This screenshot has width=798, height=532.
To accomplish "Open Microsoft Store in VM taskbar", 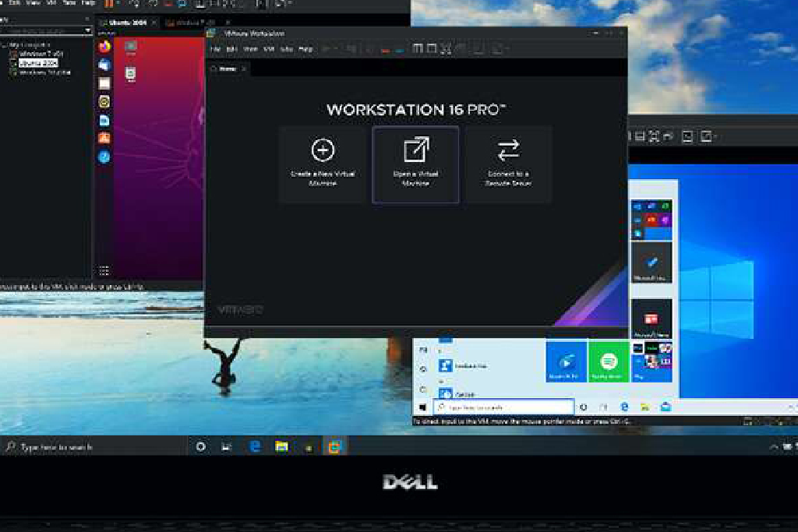I will [x=666, y=407].
